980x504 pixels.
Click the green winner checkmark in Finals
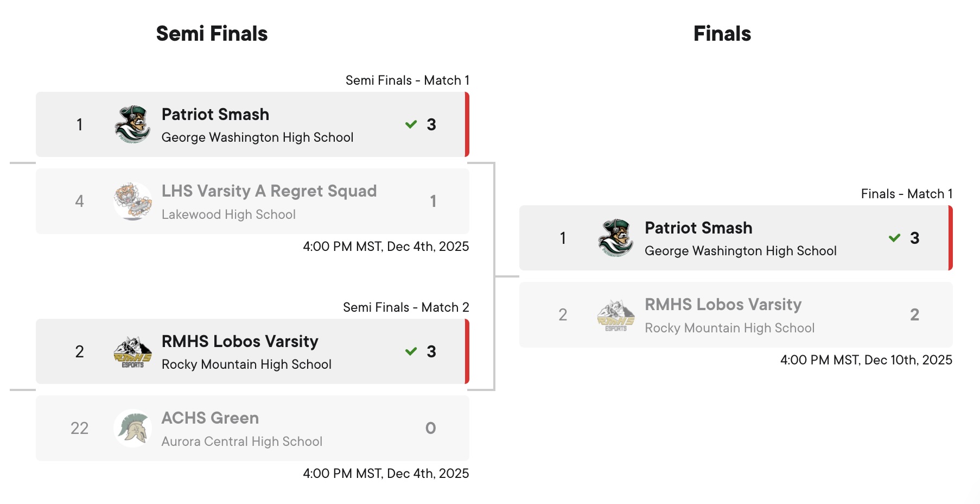[x=894, y=238]
